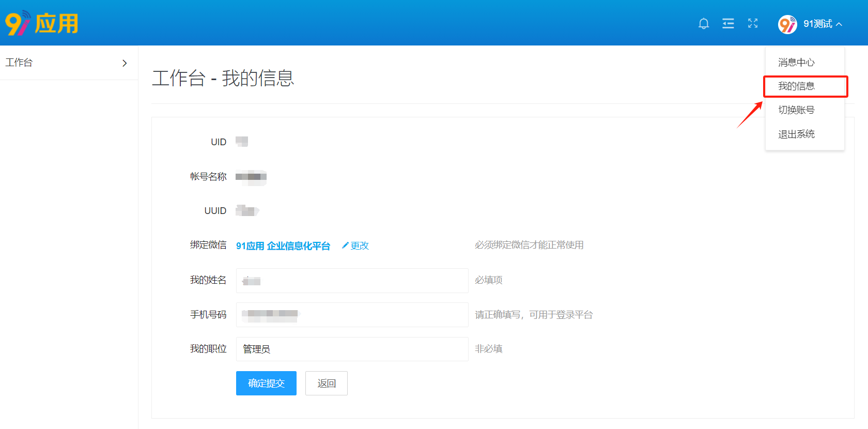This screenshot has width=868, height=429.
Task: Click the notification bell icon
Action: coord(703,24)
